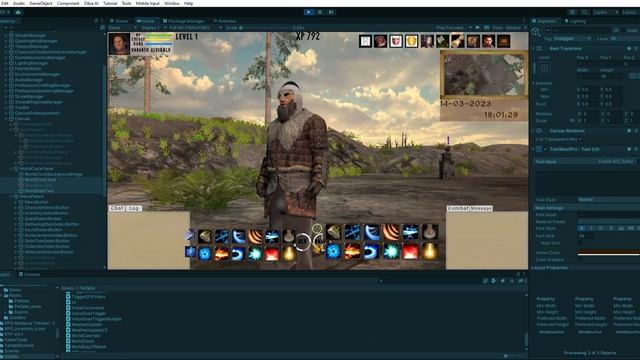Open the Zibra AI menu

coord(91,3)
